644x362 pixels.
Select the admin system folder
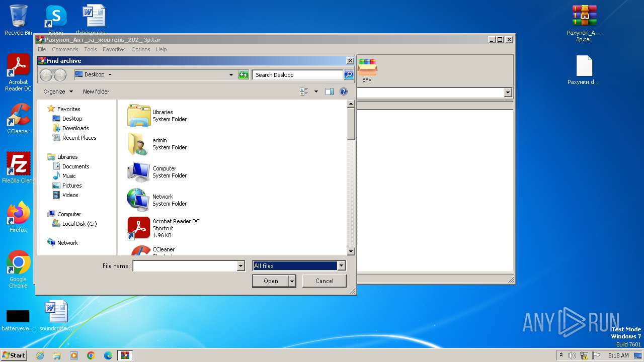(x=157, y=144)
